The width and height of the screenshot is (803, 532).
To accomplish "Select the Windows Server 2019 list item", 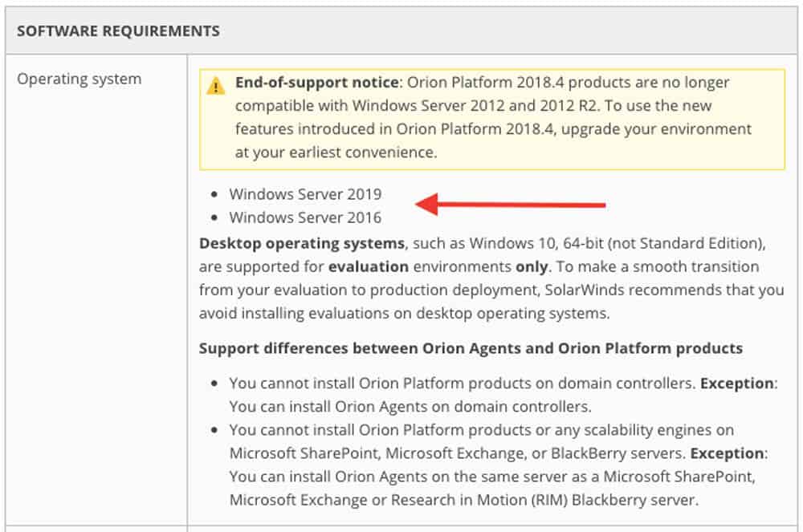I will pyautogui.click(x=305, y=194).
